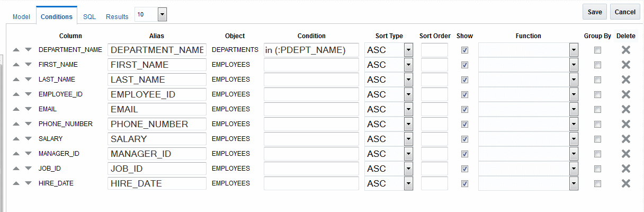
Task: Delete the SALARY column row
Action: pyautogui.click(x=625, y=139)
